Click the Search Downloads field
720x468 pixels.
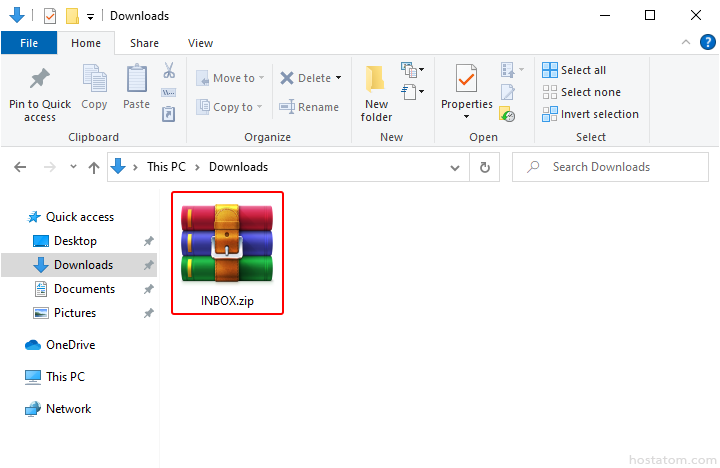coord(610,167)
